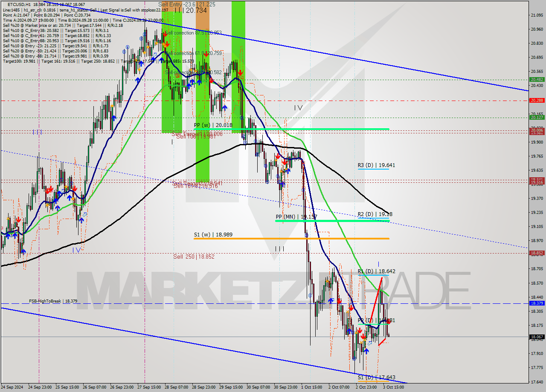Click the 3 Oct 15:00 time label
This screenshot has width=546, height=392.
394,387
